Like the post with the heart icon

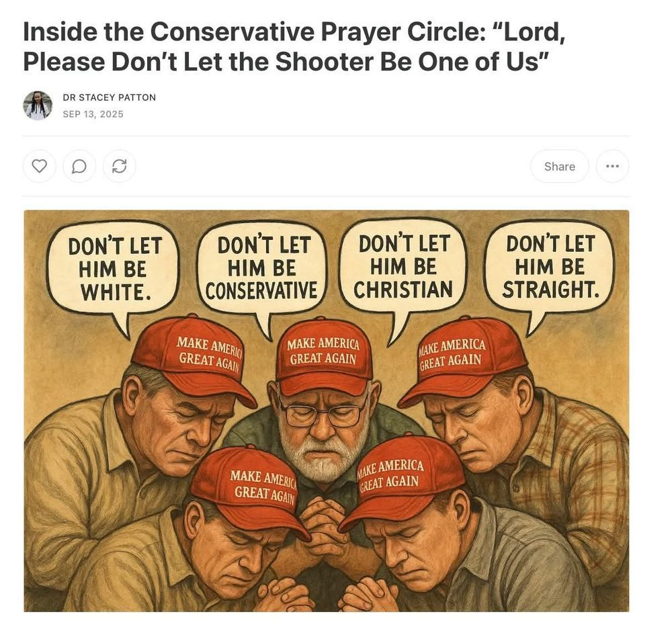(40, 166)
